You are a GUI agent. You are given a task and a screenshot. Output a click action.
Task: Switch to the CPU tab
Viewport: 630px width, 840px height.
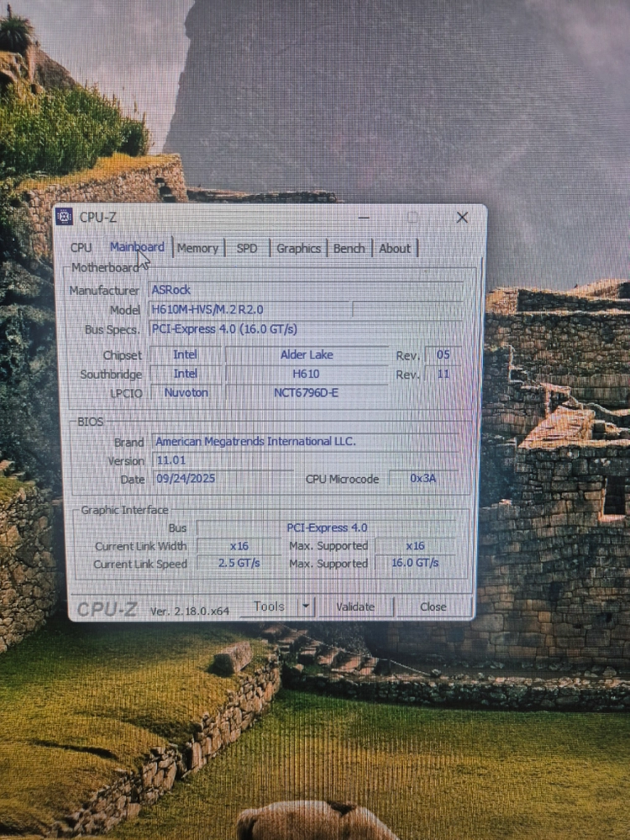tap(81, 248)
